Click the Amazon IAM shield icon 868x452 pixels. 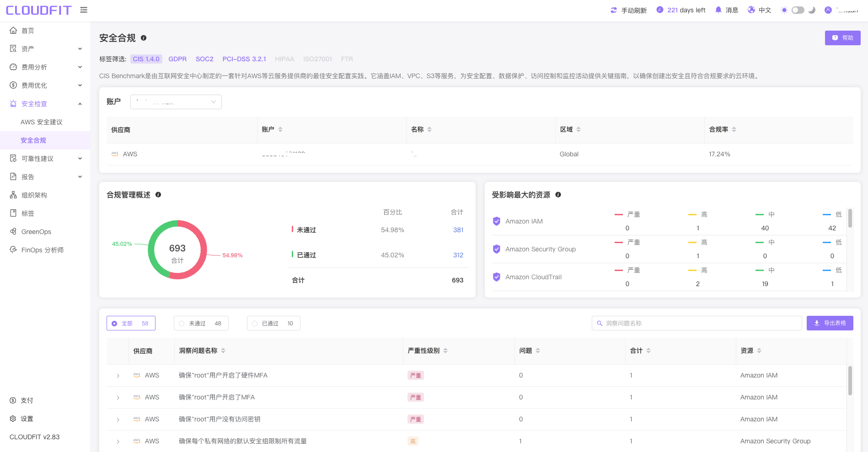(x=497, y=221)
